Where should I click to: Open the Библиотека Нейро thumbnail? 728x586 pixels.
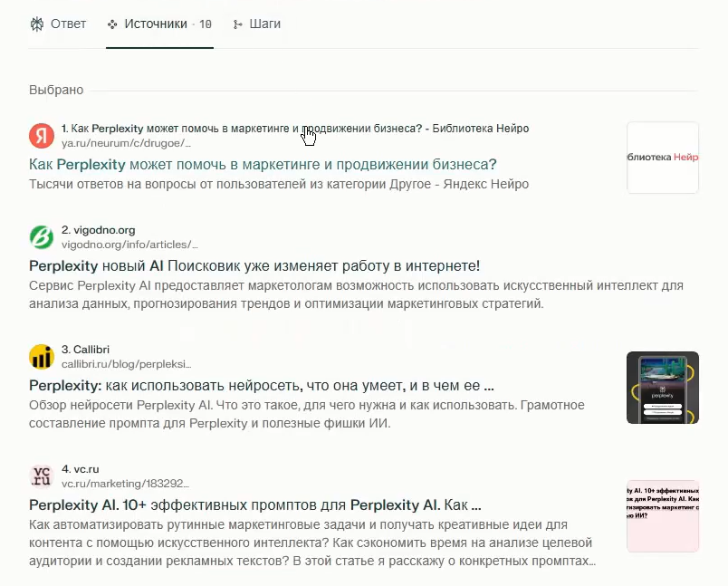(663, 158)
